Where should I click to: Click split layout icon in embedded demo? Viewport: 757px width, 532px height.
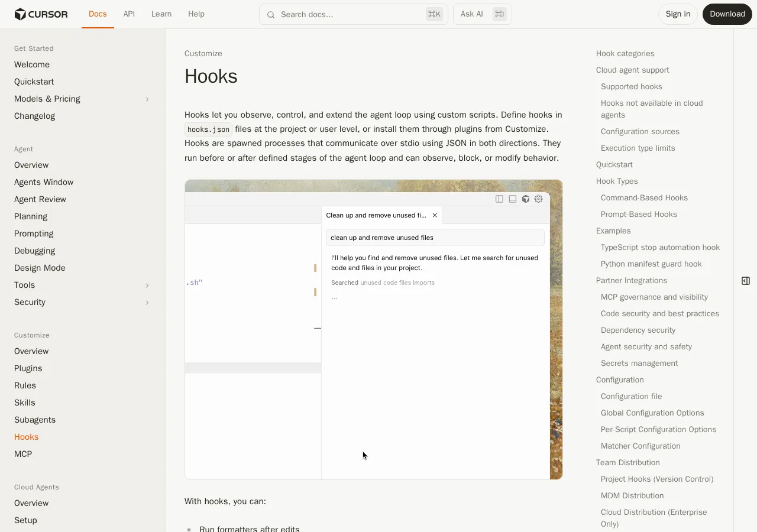(499, 199)
